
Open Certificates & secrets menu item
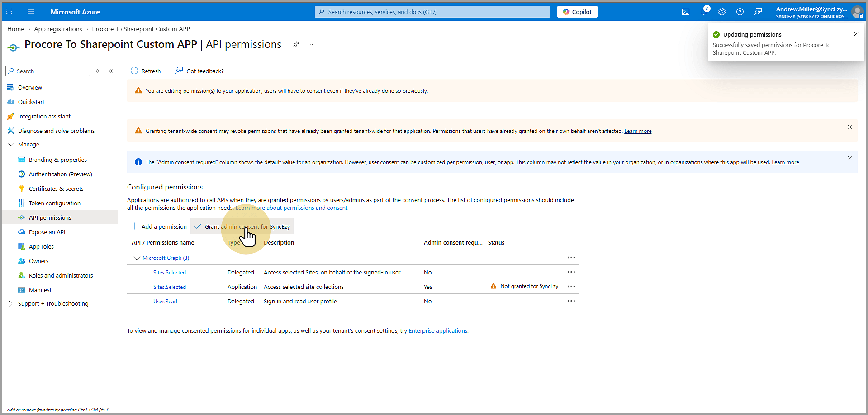click(56, 189)
